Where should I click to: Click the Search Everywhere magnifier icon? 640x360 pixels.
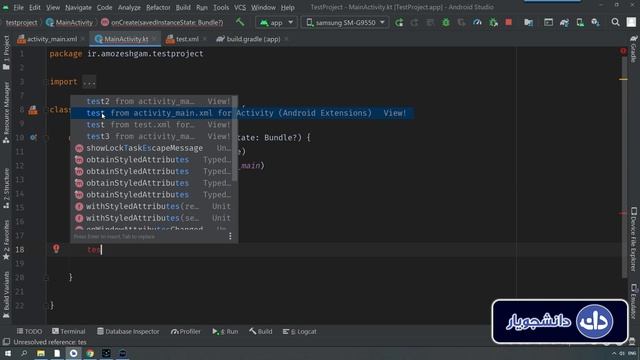615,22
